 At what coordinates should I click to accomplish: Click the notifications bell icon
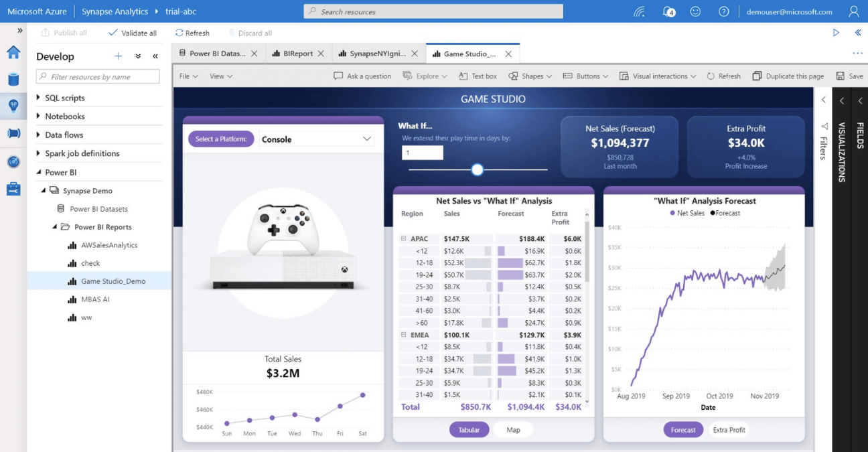coord(668,11)
